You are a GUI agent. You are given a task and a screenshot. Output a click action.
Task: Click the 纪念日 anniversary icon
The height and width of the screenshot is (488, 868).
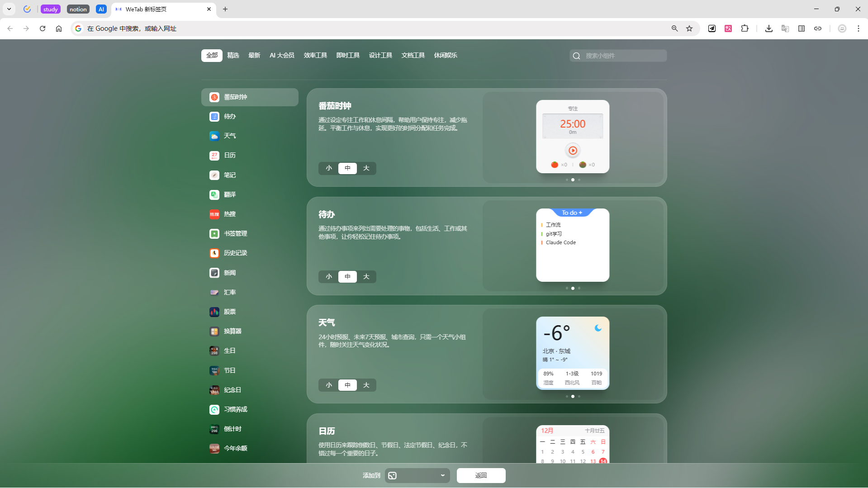(x=214, y=390)
